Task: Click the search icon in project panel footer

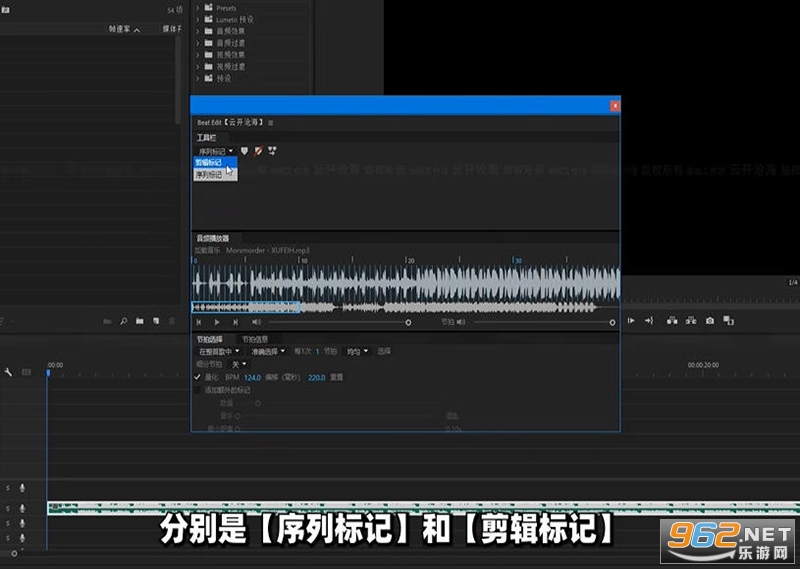Action: click(123, 321)
